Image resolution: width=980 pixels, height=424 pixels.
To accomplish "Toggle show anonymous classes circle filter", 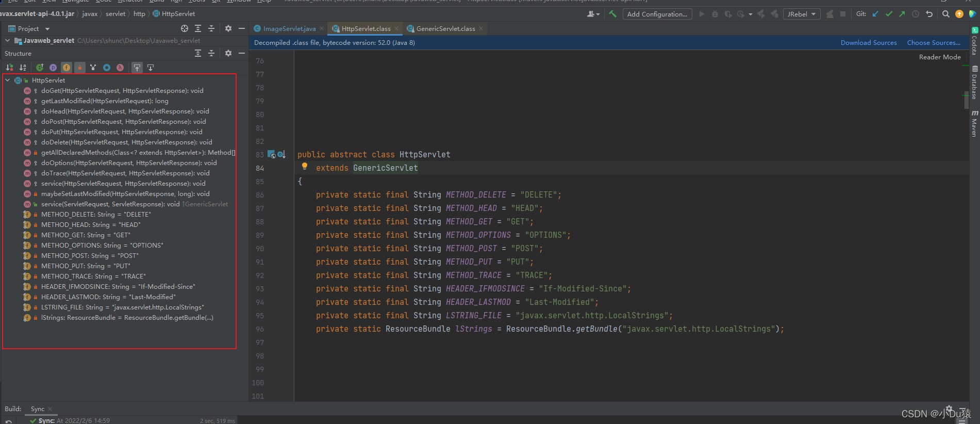I will (x=107, y=67).
